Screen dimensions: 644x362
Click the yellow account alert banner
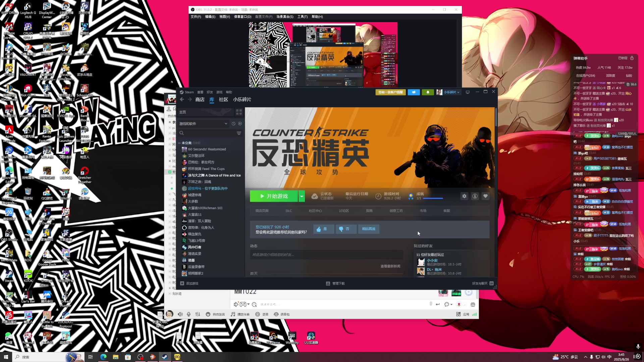[x=390, y=92]
